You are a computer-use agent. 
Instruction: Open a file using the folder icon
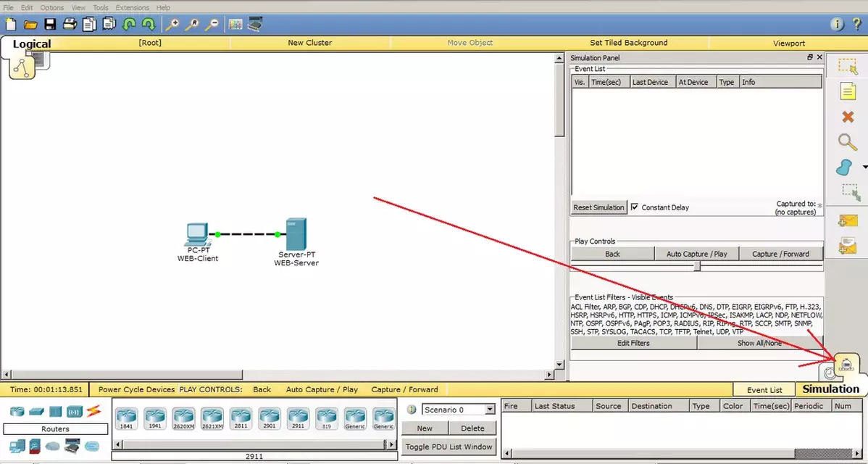point(30,25)
